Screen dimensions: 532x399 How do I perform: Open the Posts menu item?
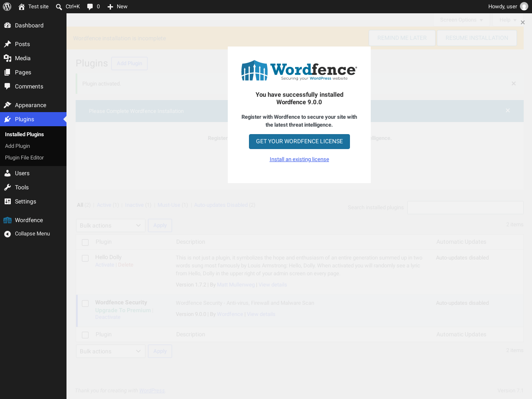[33, 44]
